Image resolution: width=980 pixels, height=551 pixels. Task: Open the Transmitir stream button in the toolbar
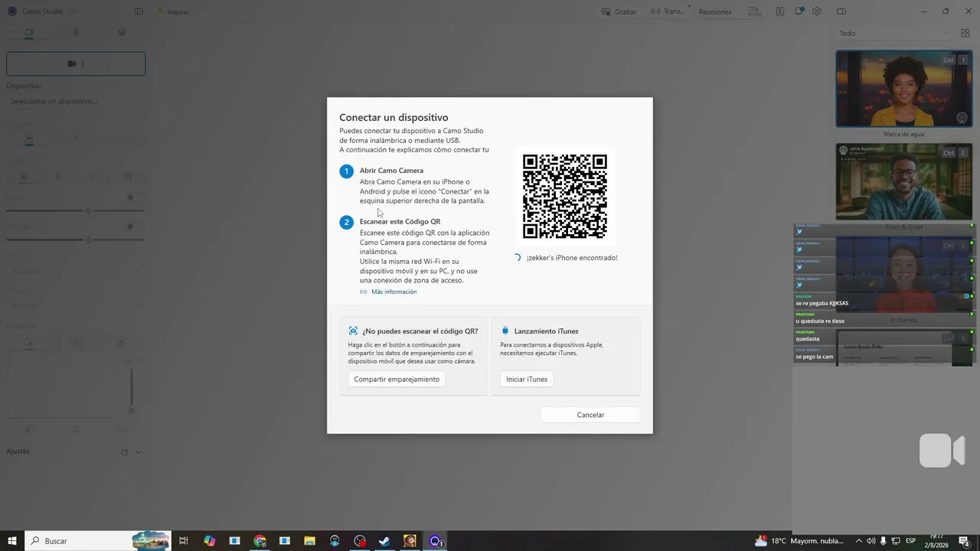pyautogui.click(x=668, y=11)
